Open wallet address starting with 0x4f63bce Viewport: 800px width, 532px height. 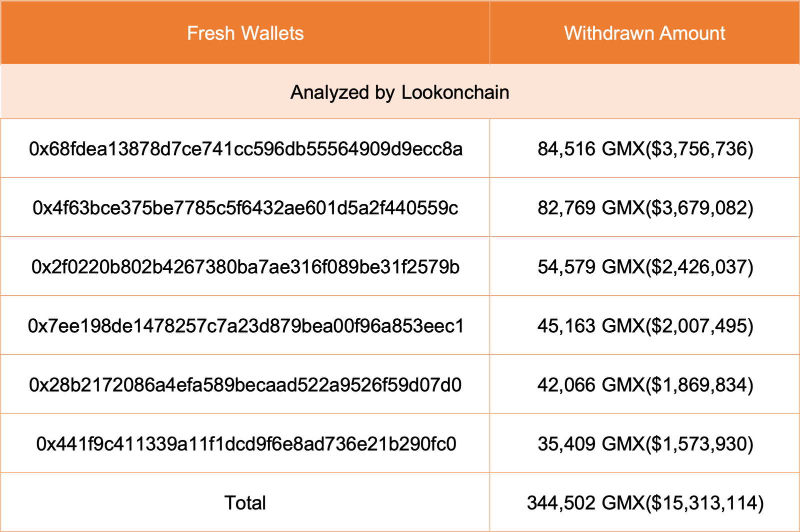click(245, 208)
